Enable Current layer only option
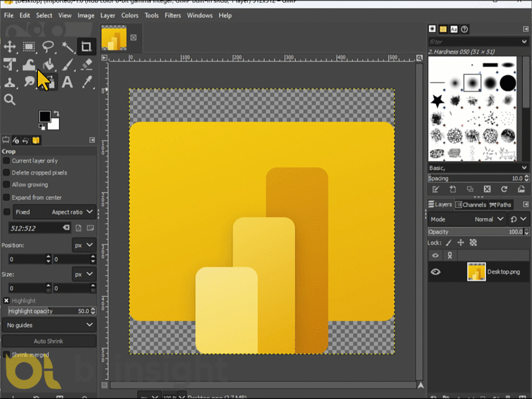Image resolution: width=532 pixels, height=399 pixels. [6, 161]
